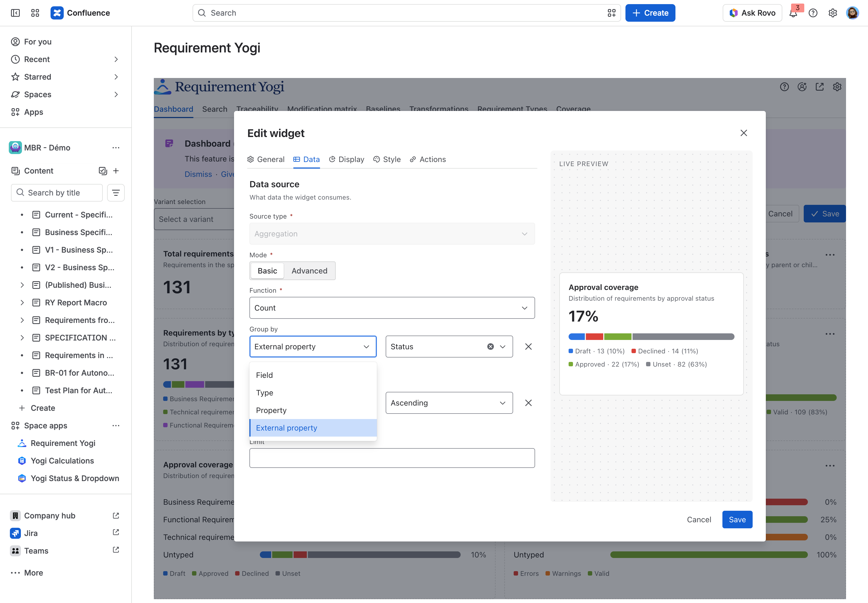The height and width of the screenshot is (603, 868).
Task: Open the notifications bell
Action: pyautogui.click(x=793, y=13)
